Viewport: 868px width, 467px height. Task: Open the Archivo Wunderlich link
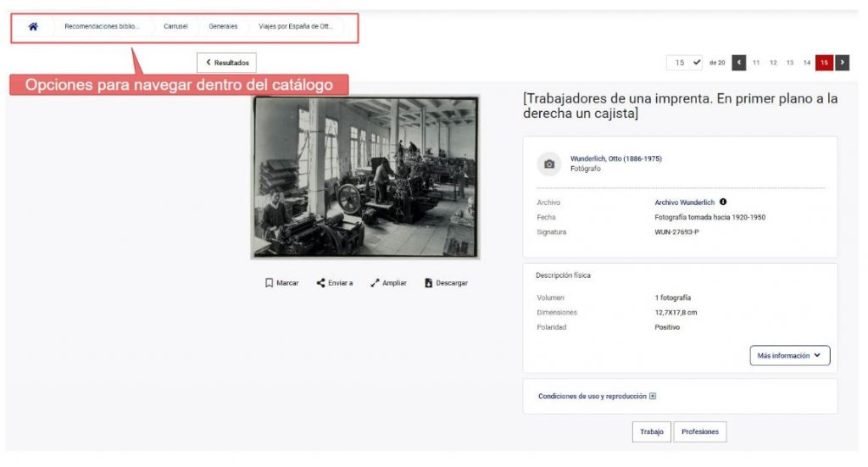click(685, 203)
